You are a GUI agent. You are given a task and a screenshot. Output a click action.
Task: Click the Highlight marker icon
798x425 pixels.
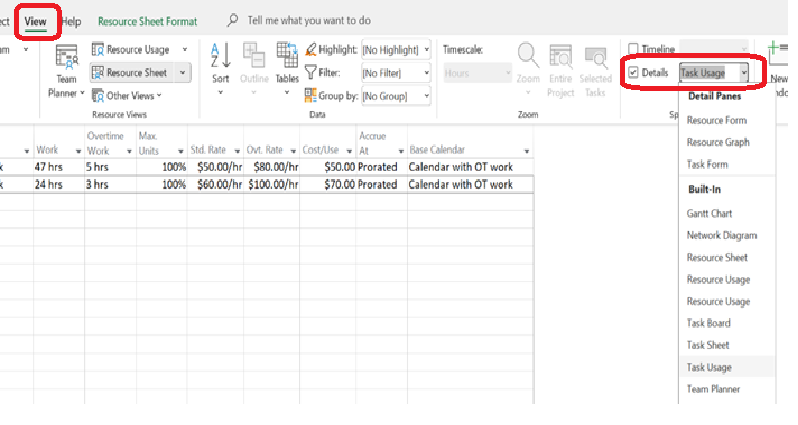[x=310, y=49]
